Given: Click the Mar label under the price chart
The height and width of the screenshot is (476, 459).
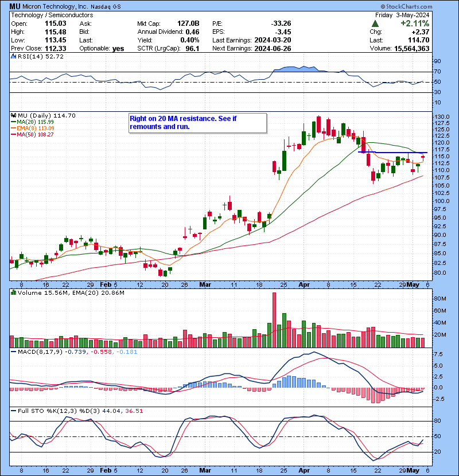Looking at the screenshot, I should click(x=205, y=285).
